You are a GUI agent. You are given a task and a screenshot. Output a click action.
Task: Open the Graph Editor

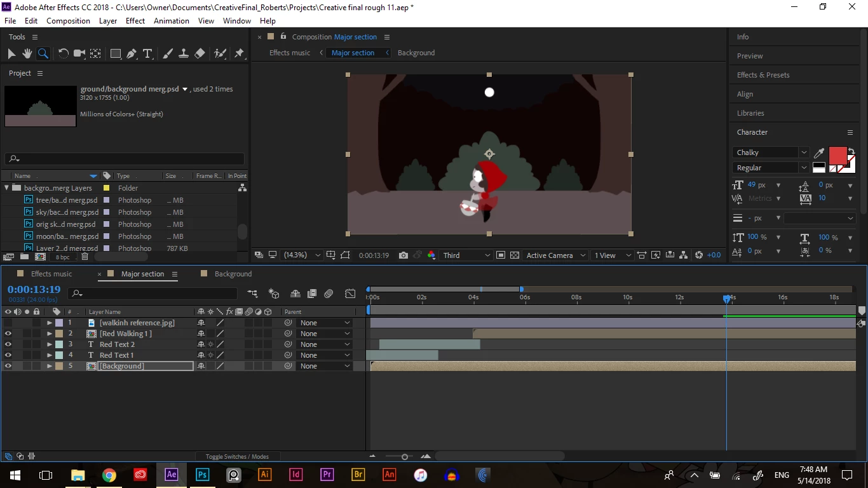coord(350,294)
